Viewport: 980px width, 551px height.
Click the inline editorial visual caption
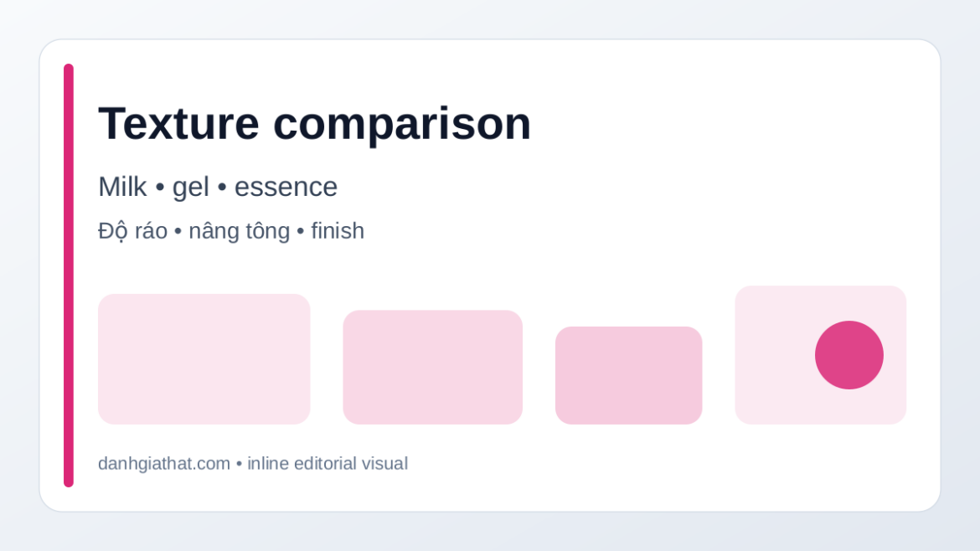[x=328, y=464]
